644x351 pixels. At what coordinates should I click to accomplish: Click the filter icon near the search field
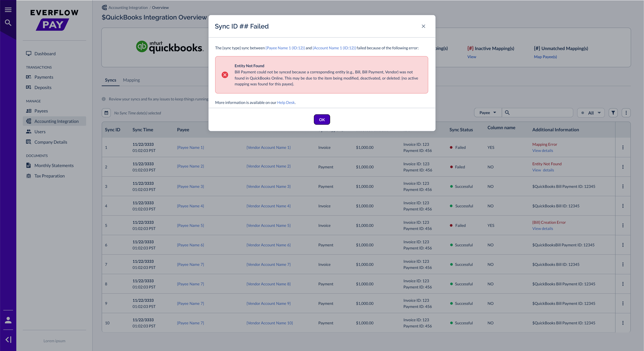pos(613,113)
